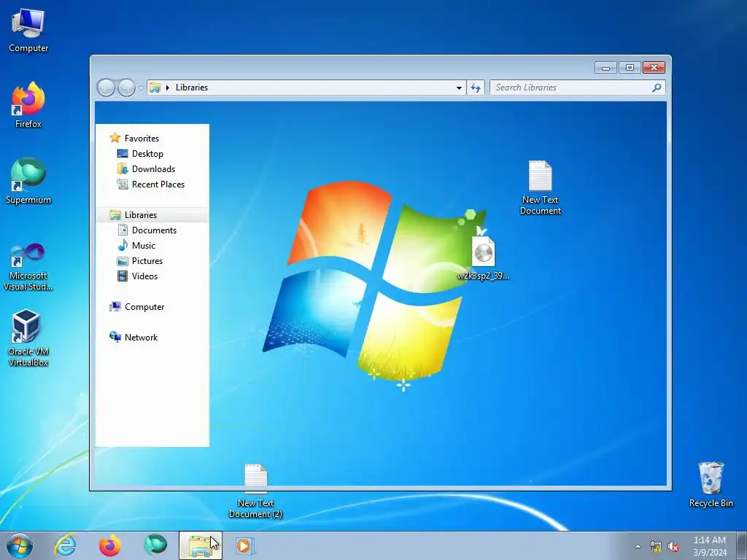
Task: Select the Microsoft Visual Studio desktop shortcut
Action: pyautogui.click(x=28, y=267)
